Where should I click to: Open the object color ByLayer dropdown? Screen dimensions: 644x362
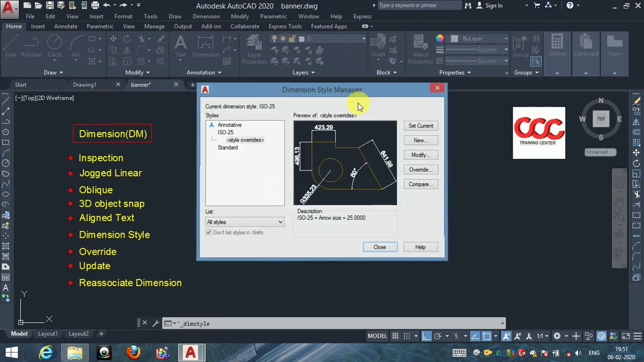coord(480,39)
